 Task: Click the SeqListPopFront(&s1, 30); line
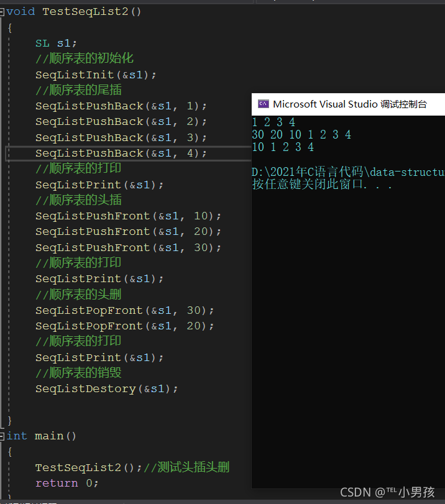tap(124, 311)
